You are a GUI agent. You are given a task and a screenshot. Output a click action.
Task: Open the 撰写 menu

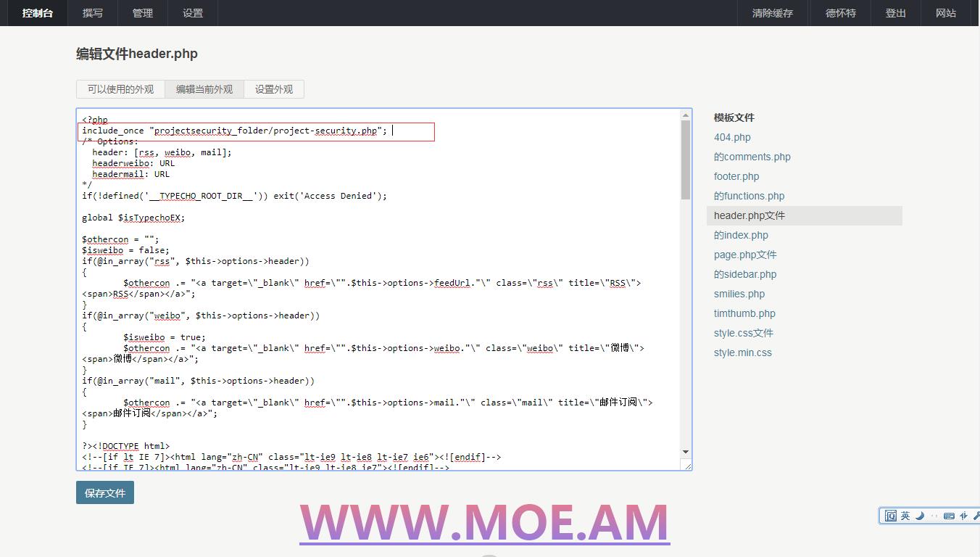pyautogui.click(x=93, y=13)
